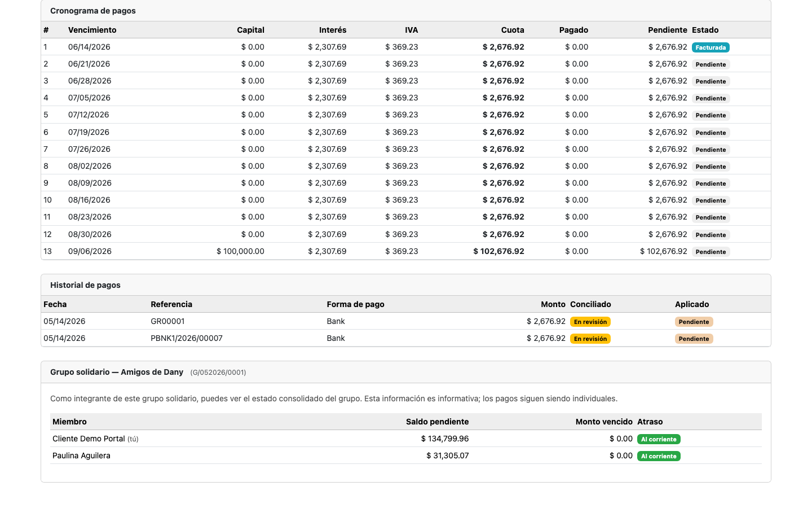Screen dimensions: 812x508
Task: Select the cuota value $ 102,676.92
Action: pyautogui.click(x=498, y=251)
